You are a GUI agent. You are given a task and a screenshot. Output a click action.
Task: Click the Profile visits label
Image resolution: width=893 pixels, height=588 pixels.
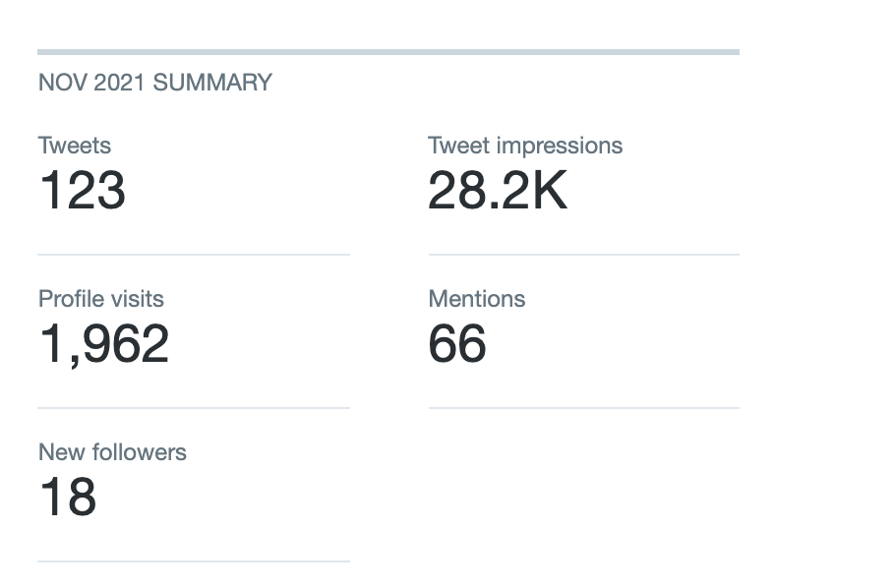[x=101, y=299]
